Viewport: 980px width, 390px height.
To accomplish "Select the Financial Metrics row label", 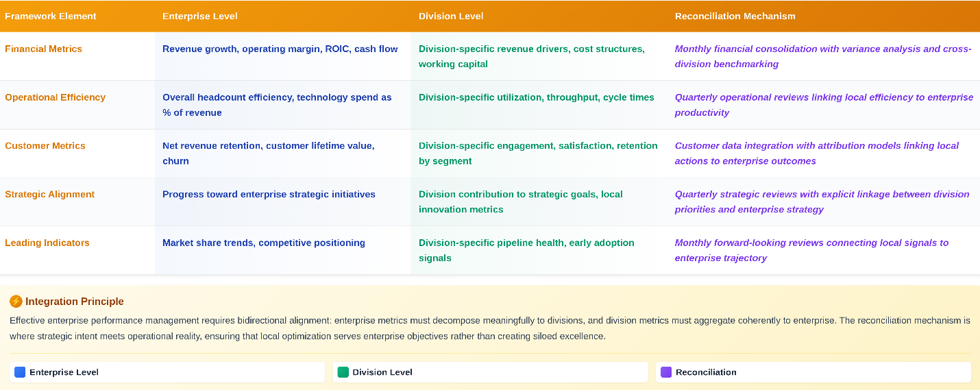I will (x=43, y=49).
